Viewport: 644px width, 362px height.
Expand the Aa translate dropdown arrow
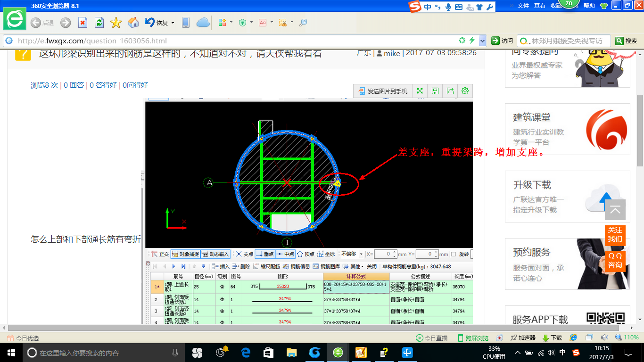click(x=272, y=22)
